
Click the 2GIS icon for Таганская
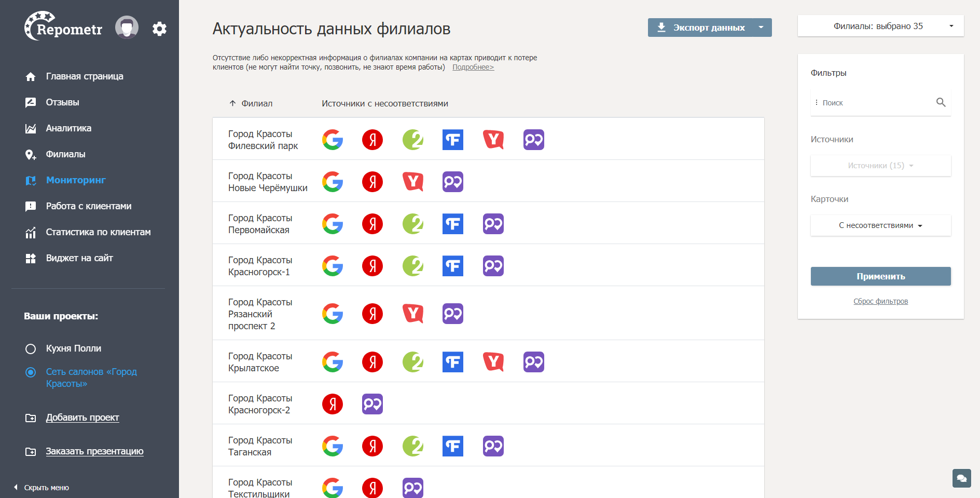pyautogui.click(x=413, y=446)
